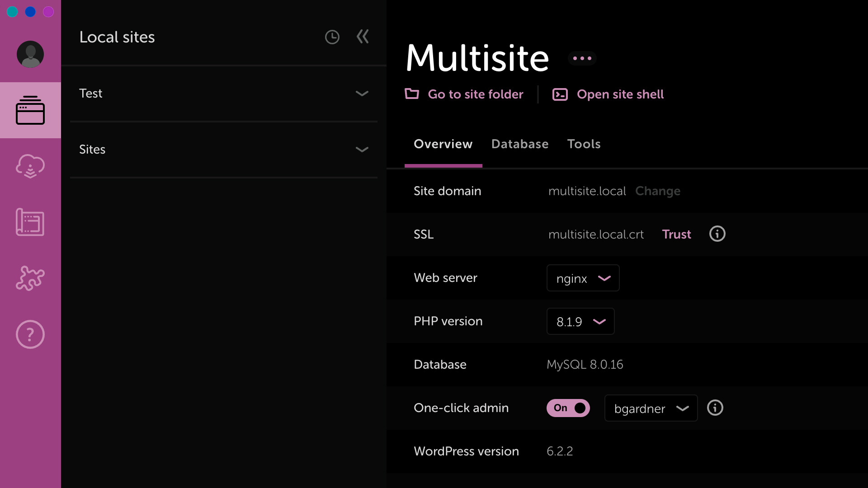The image size is (868, 488).
Task: Expand the Test section
Action: (x=363, y=93)
